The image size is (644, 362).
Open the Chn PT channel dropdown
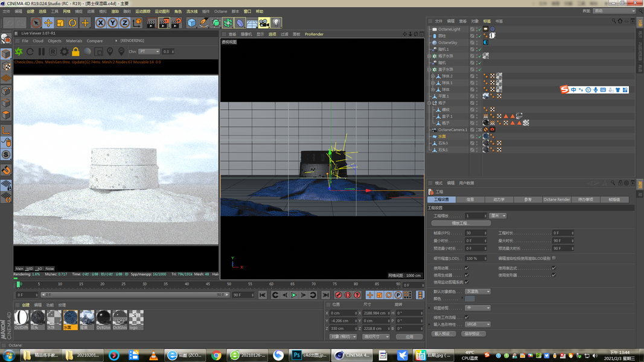(148, 52)
